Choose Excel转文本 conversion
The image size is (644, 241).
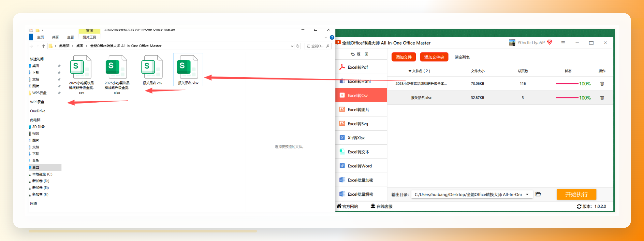[361, 152]
